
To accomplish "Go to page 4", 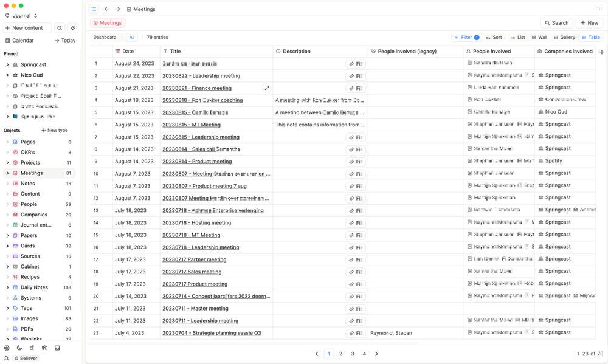I will [x=364, y=354].
